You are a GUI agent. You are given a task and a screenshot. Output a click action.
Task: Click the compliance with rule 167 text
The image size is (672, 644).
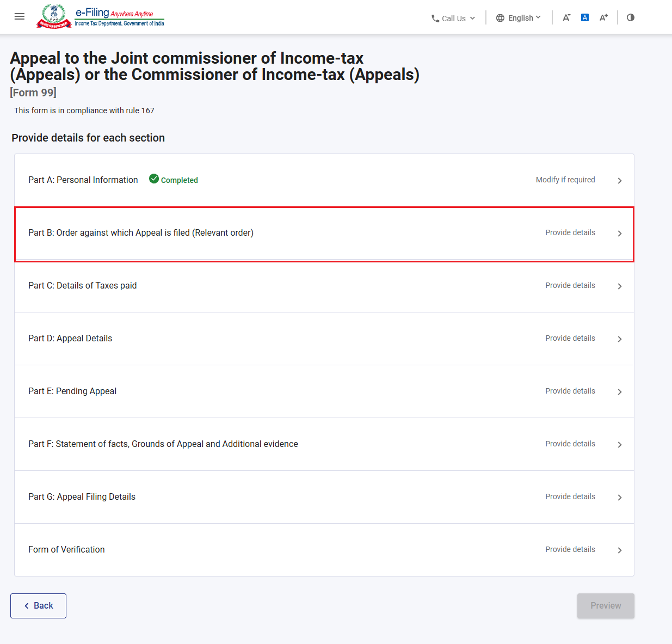[x=84, y=111]
